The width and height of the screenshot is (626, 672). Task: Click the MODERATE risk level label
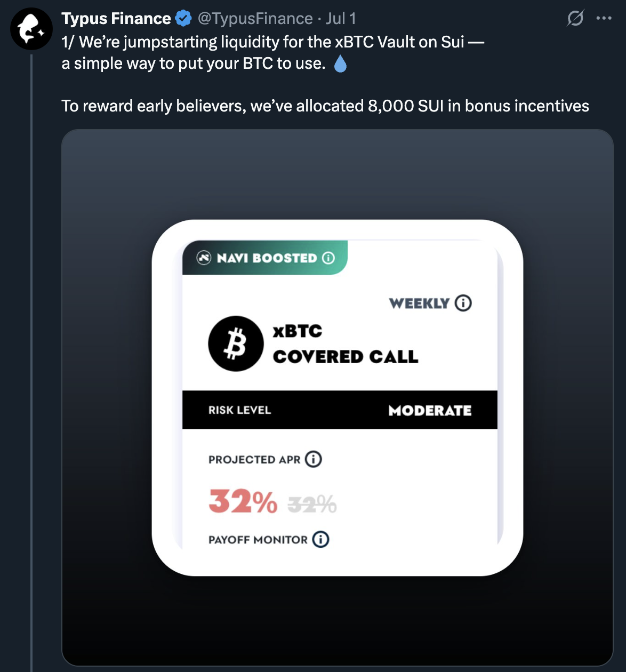(430, 410)
